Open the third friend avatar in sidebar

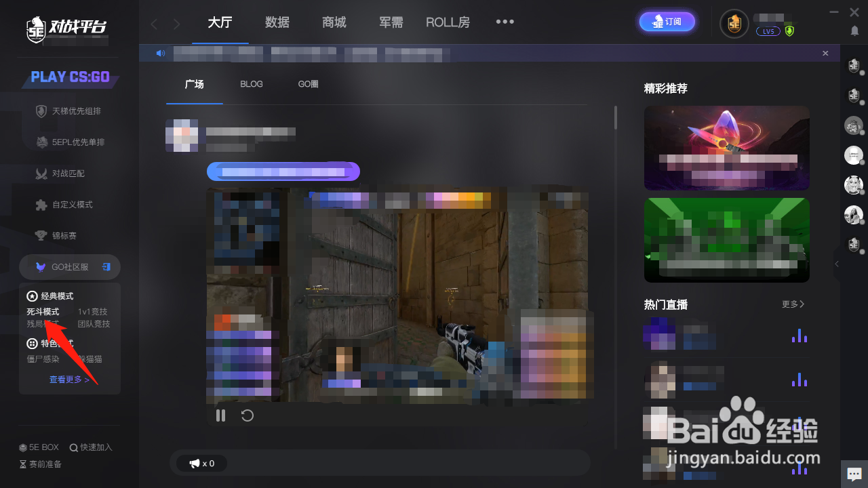[x=854, y=125]
